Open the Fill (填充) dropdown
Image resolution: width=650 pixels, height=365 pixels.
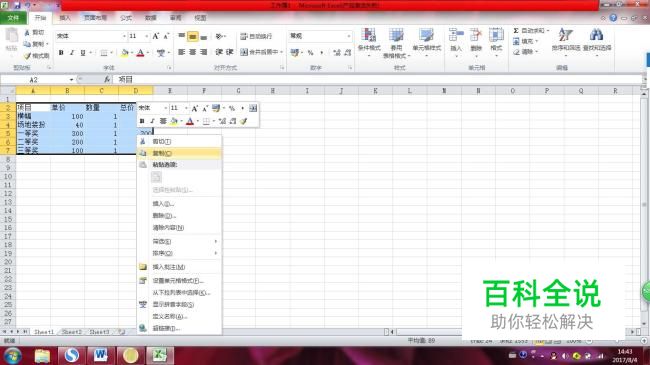[x=525, y=41]
